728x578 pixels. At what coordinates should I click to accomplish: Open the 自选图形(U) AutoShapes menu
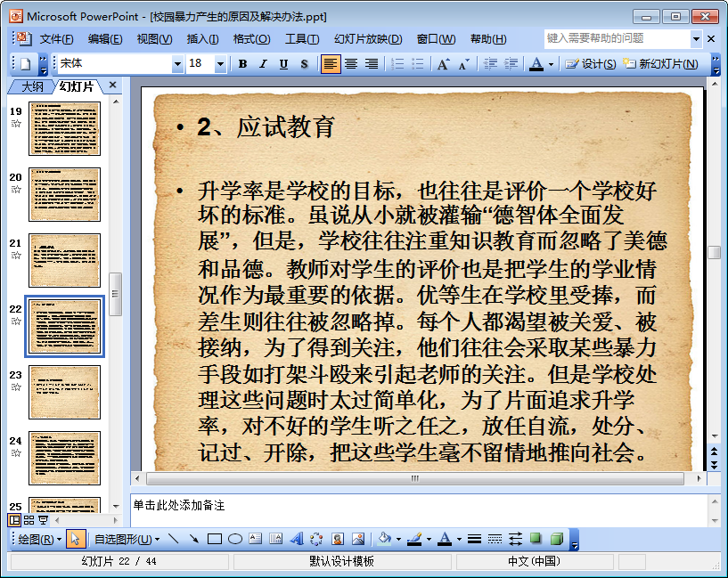tap(127, 539)
